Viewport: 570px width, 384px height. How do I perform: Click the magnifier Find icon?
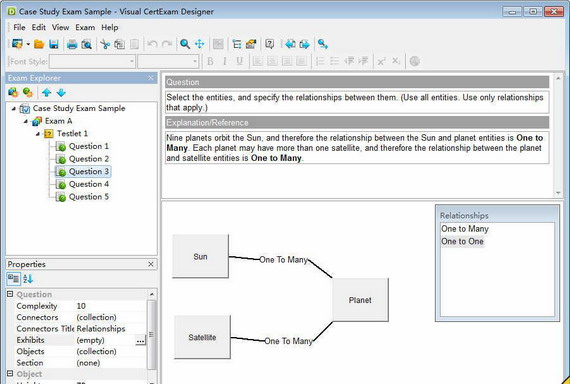coord(185,44)
